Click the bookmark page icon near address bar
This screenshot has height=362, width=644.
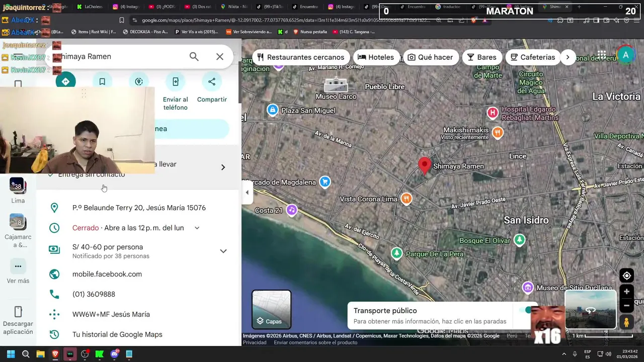pos(121,20)
